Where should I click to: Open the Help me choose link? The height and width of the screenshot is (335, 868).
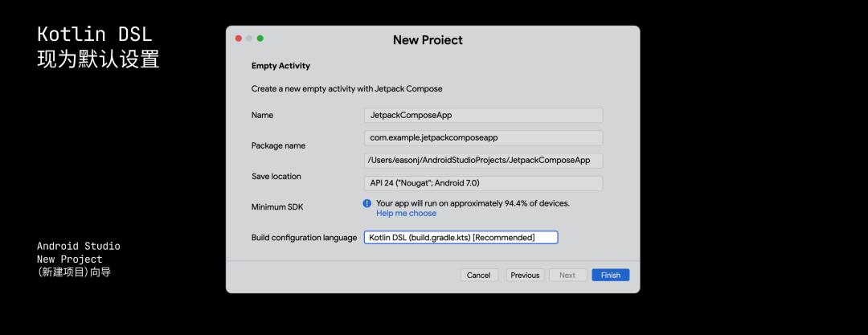[407, 213]
